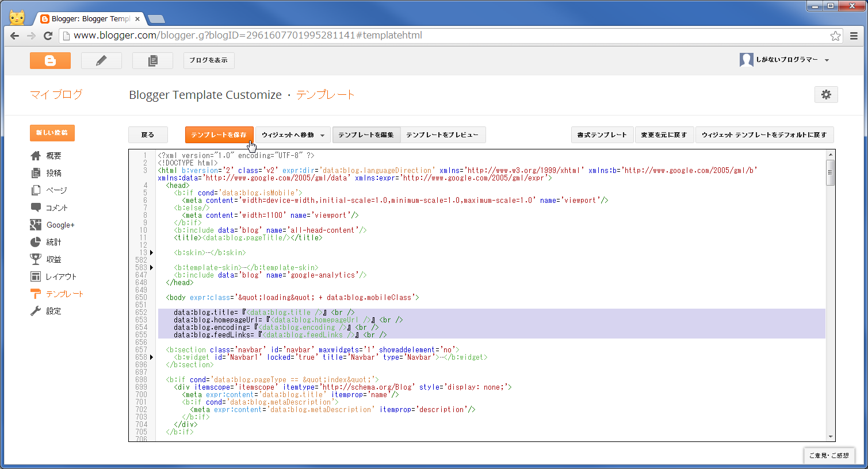This screenshot has height=469, width=868.
Task: Click テンプレートを編集 button
Action: tap(366, 135)
